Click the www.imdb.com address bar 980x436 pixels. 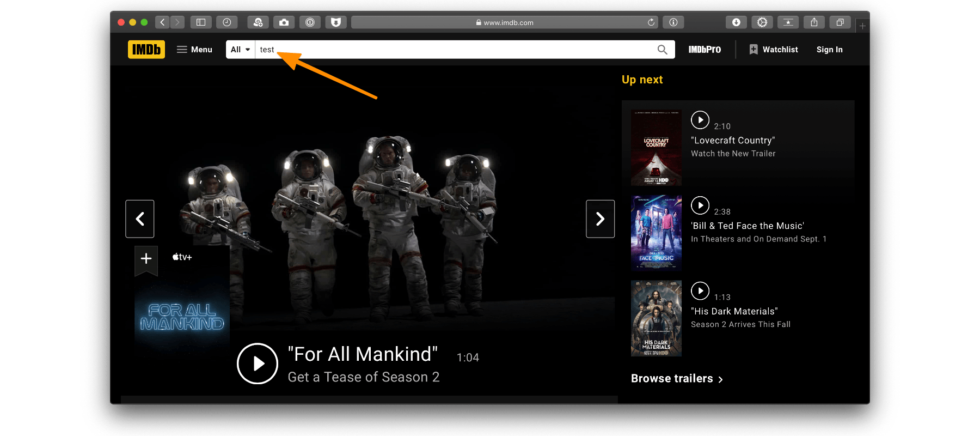coord(505,22)
